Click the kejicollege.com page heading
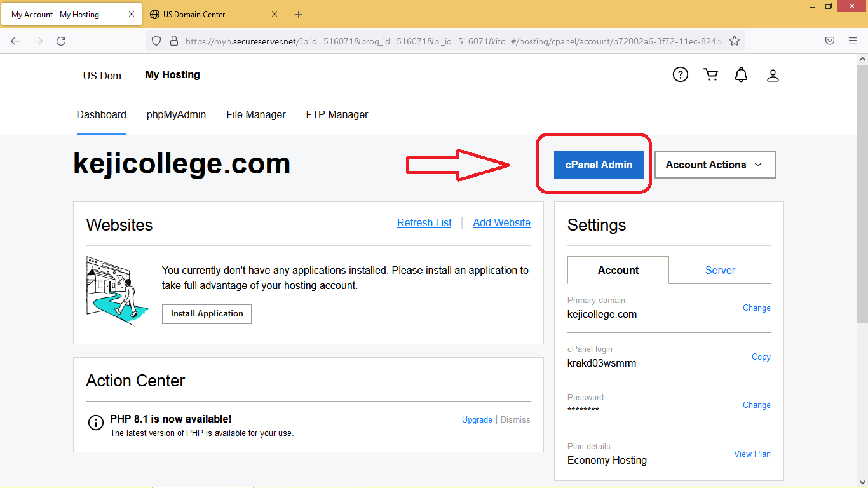This screenshot has height=488, width=868. [x=182, y=164]
